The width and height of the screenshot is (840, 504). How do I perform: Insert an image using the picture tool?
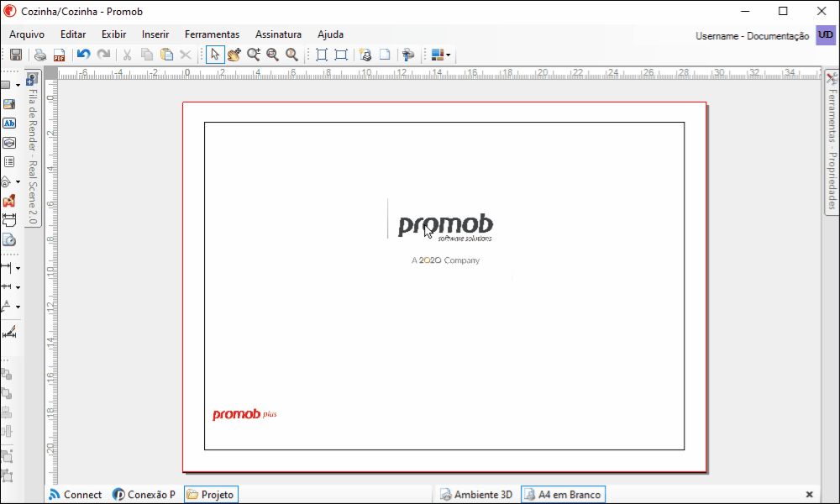[9, 104]
